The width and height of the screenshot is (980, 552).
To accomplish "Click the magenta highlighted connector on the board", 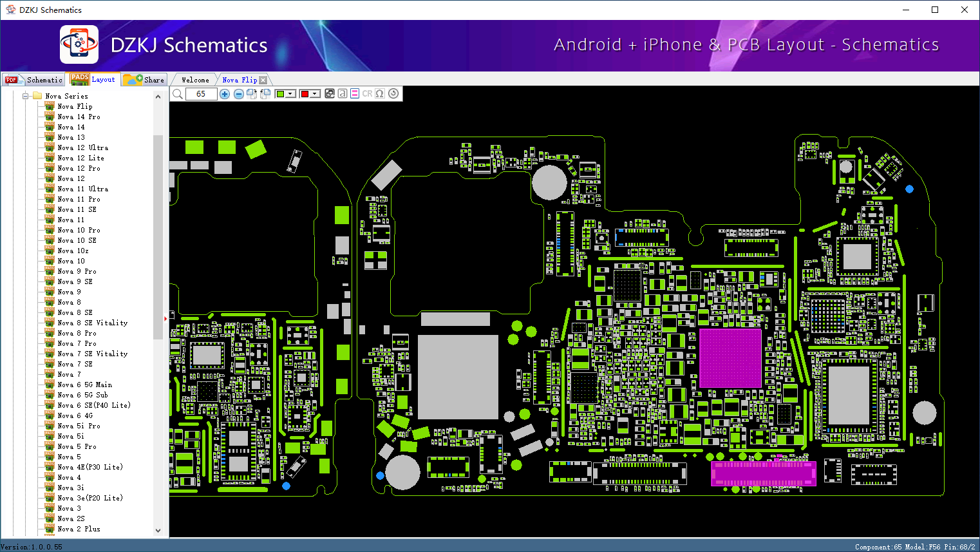I will (764, 473).
